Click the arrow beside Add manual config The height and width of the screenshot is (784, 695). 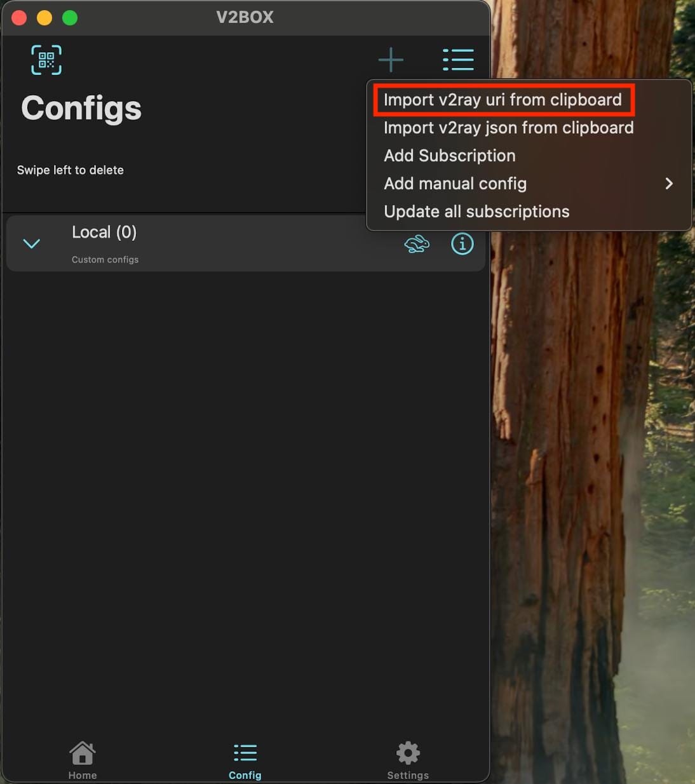coord(668,184)
